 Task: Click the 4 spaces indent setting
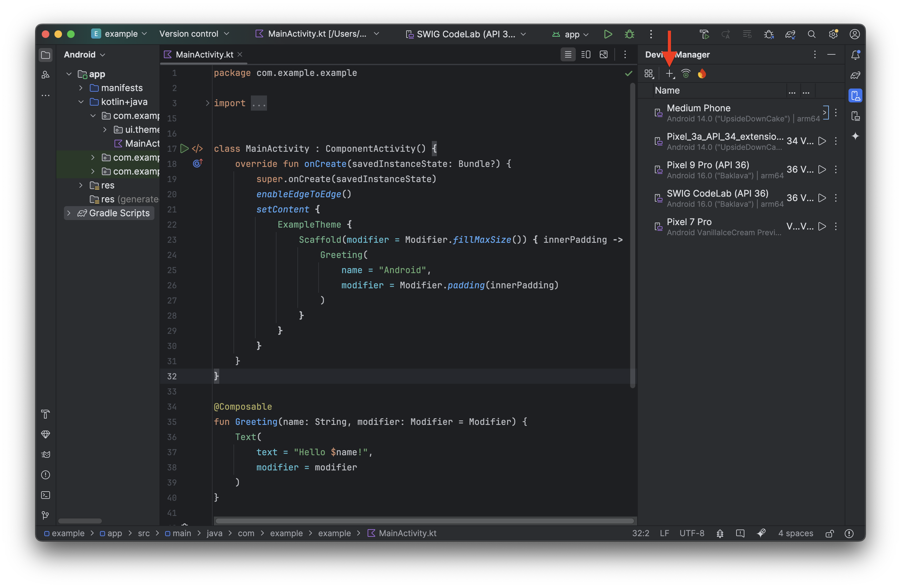point(795,533)
